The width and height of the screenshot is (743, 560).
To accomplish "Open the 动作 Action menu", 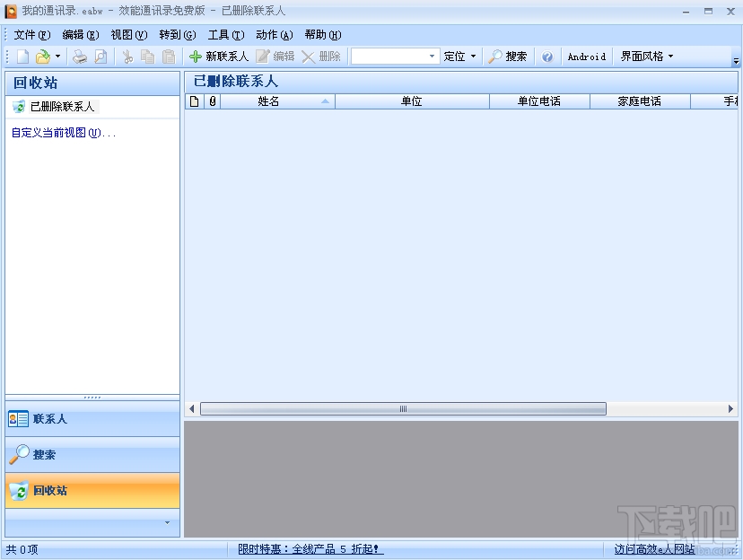I will pyautogui.click(x=274, y=34).
